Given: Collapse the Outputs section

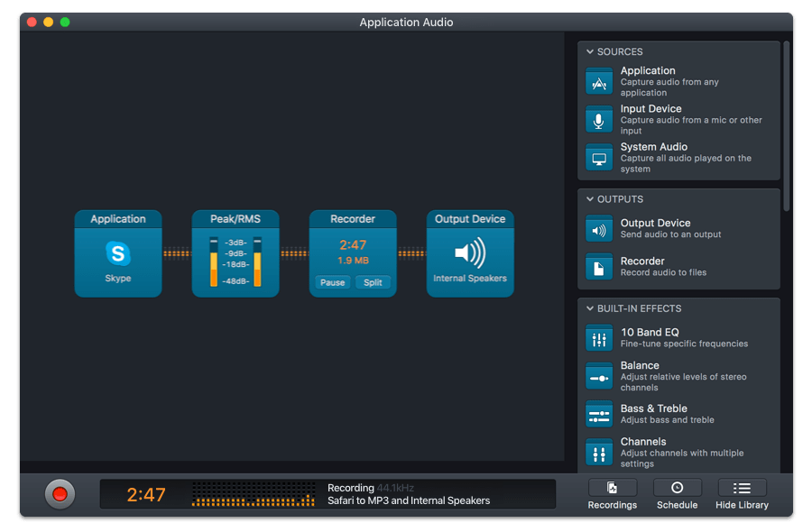Looking at the screenshot, I should coord(590,199).
